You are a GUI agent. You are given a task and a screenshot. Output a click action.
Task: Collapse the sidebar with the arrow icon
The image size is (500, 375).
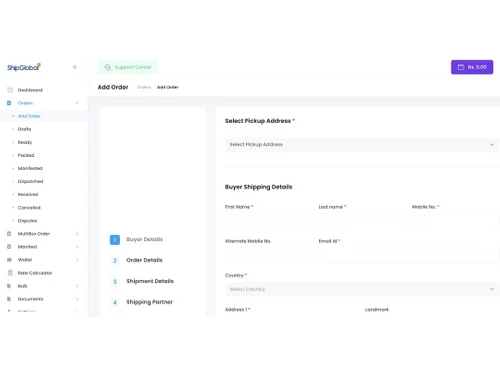[x=75, y=67]
